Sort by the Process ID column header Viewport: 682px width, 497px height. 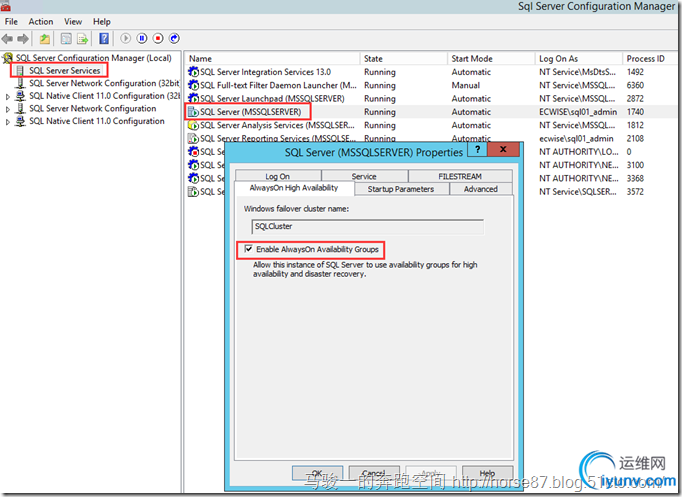coord(649,59)
